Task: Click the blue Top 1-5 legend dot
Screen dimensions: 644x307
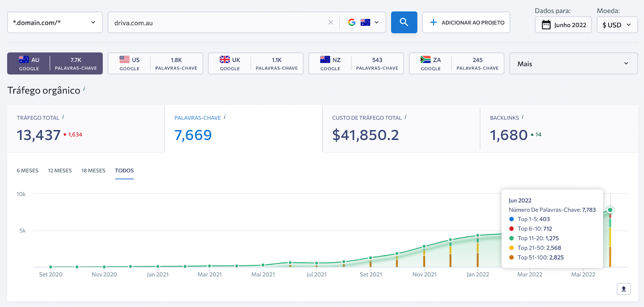Action: click(512, 219)
